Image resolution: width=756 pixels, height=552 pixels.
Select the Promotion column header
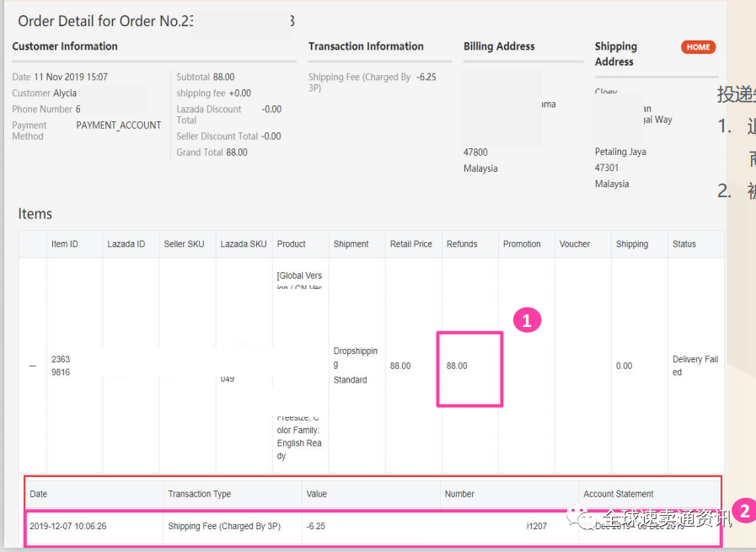point(522,244)
